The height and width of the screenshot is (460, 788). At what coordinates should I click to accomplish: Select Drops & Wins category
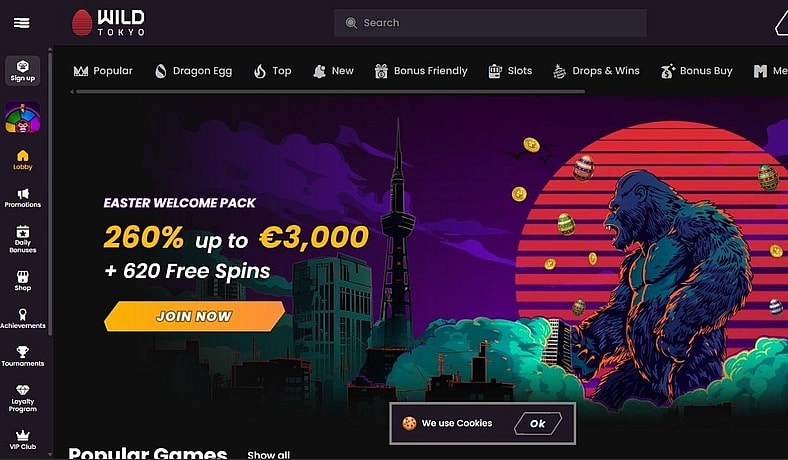click(x=596, y=71)
